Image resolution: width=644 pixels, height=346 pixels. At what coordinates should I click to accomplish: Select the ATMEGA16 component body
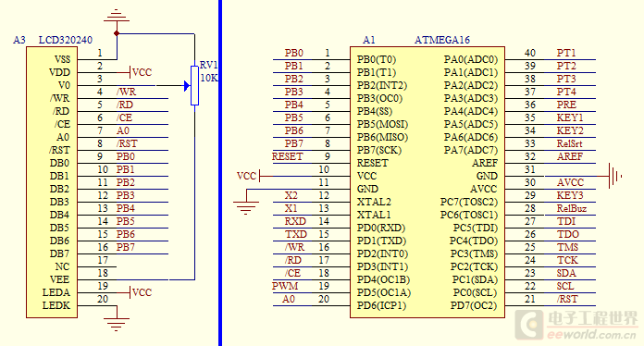click(427, 182)
